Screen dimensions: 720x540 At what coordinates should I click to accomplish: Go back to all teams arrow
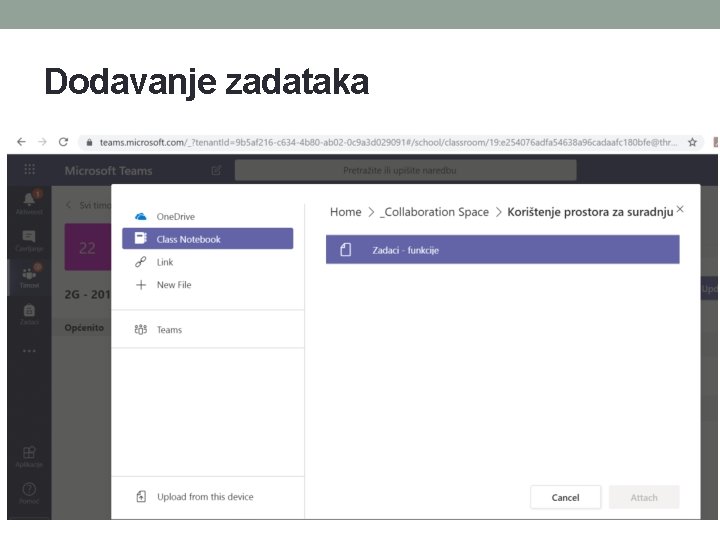coord(68,205)
